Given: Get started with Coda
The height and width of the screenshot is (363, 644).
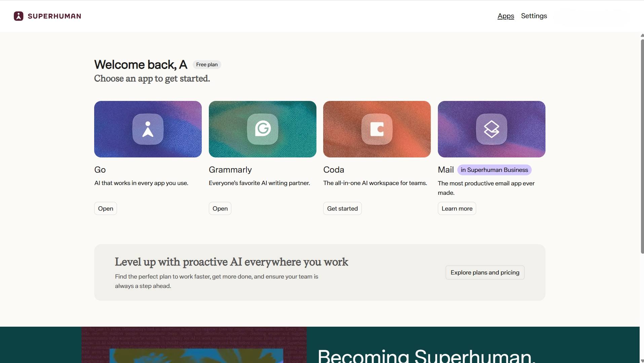Looking at the screenshot, I should pos(342,209).
